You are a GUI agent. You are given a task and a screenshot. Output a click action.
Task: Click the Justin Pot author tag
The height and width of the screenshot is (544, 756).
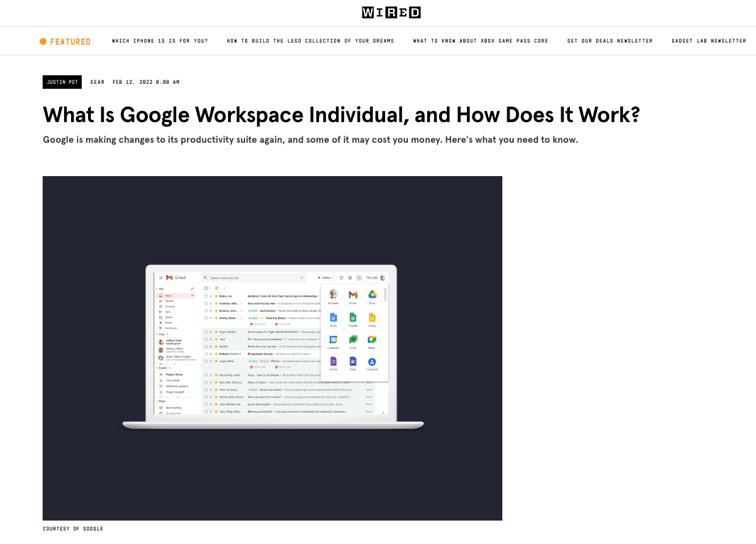tap(63, 82)
